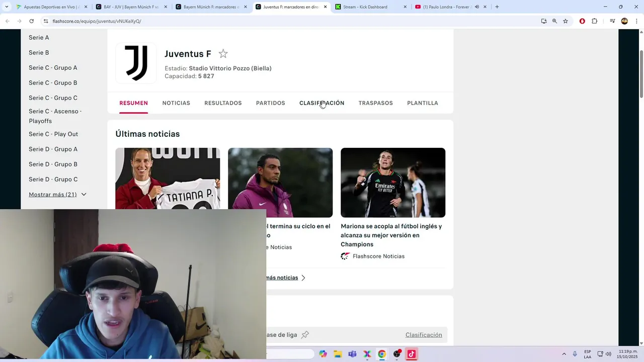
Task: Open the coach in purple jacket news image
Action: tap(280, 183)
